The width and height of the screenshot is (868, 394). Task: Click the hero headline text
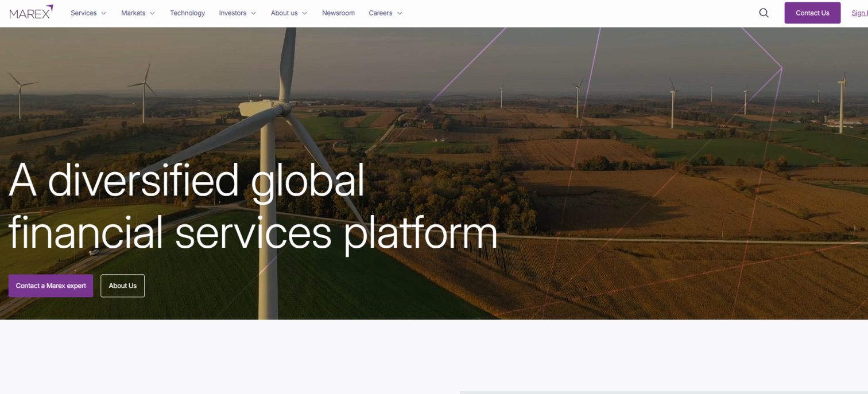pos(253,206)
